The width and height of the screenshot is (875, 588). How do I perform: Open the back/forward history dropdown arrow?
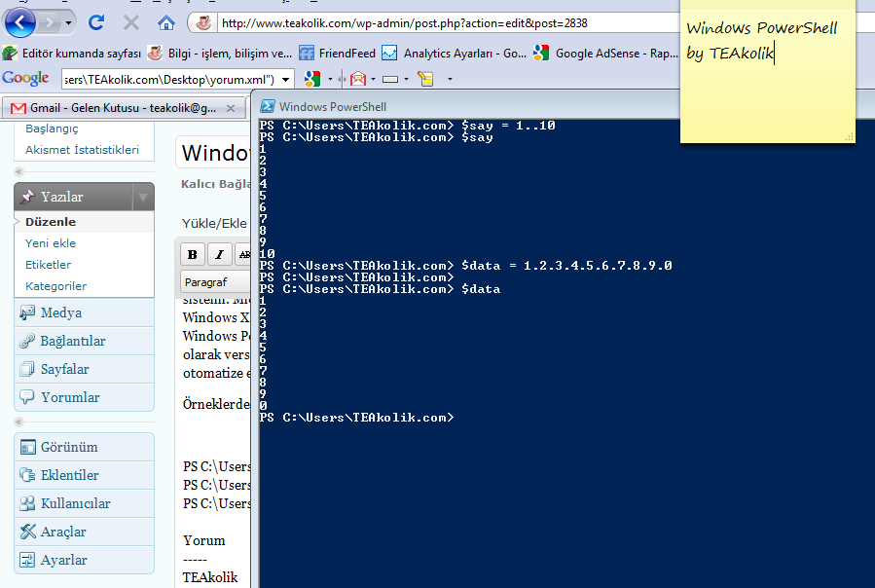[x=68, y=23]
